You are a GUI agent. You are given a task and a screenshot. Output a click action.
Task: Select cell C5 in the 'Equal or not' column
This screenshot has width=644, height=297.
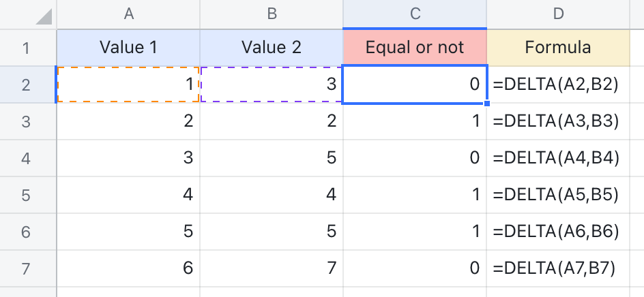415,195
